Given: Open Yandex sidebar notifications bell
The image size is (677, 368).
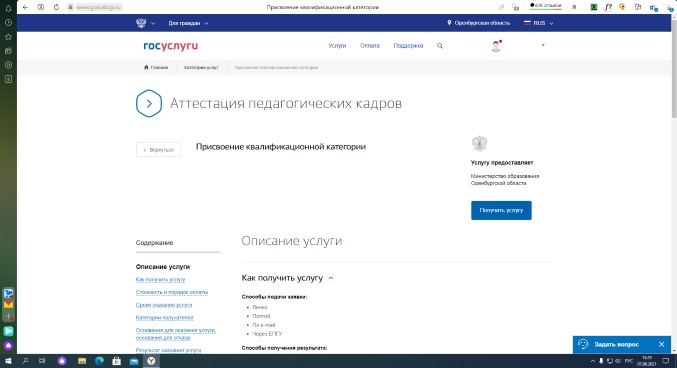Looking at the screenshot, I should click(8, 8).
